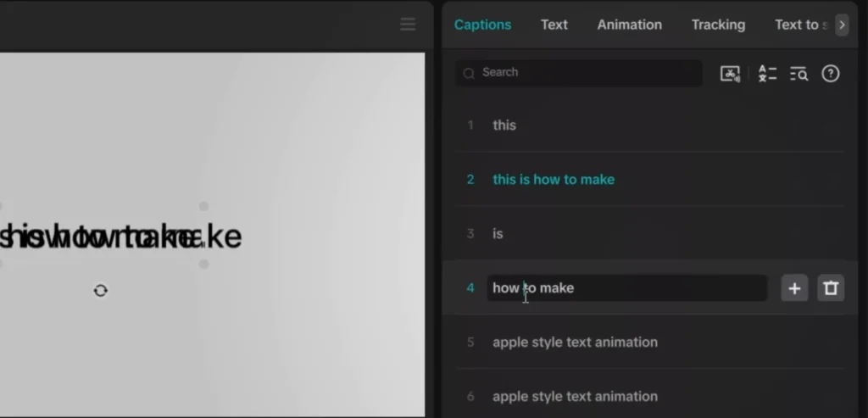Add a caption after row 4 with plus button
The width and height of the screenshot is (868, 418).
point(794,288)
